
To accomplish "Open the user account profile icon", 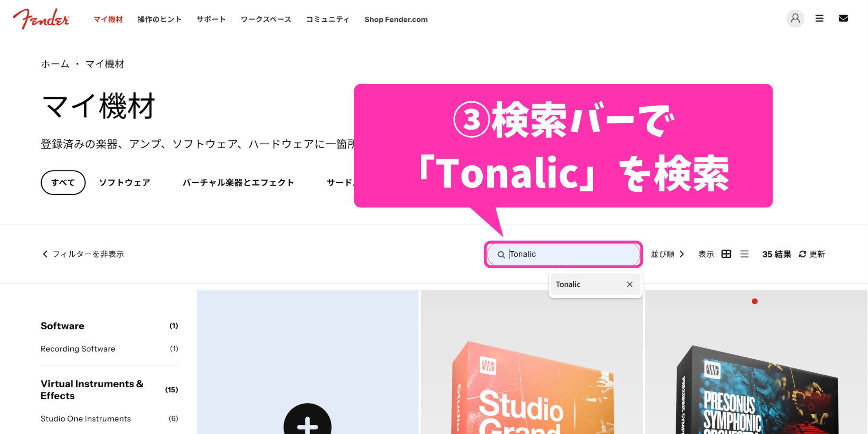I will (x=795, y=19).
